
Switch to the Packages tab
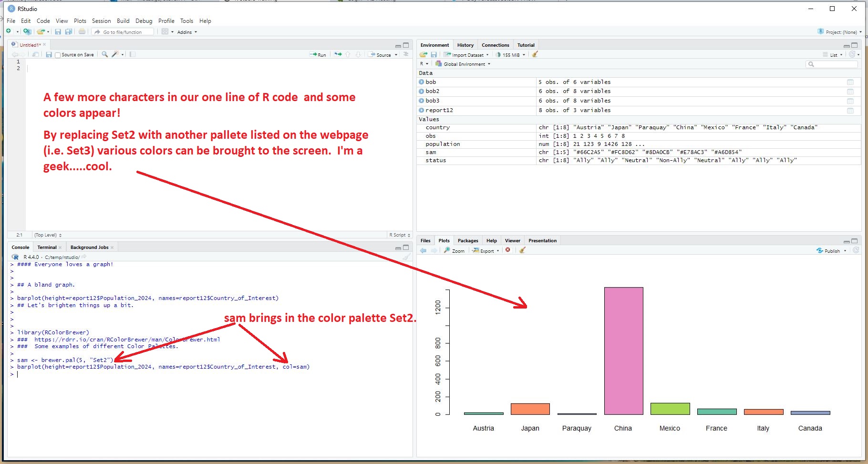click(x=467, y=241)
